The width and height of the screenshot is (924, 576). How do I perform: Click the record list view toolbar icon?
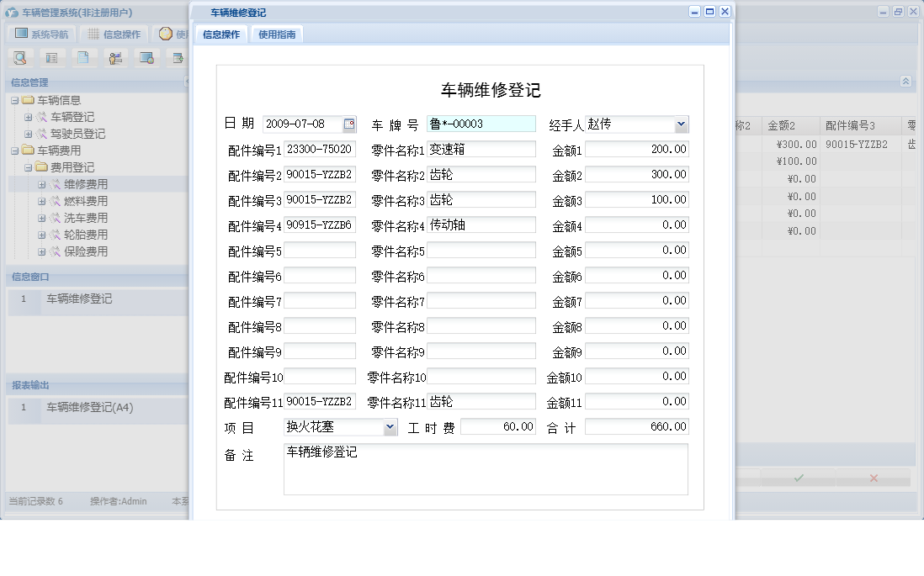click(52, 57)
